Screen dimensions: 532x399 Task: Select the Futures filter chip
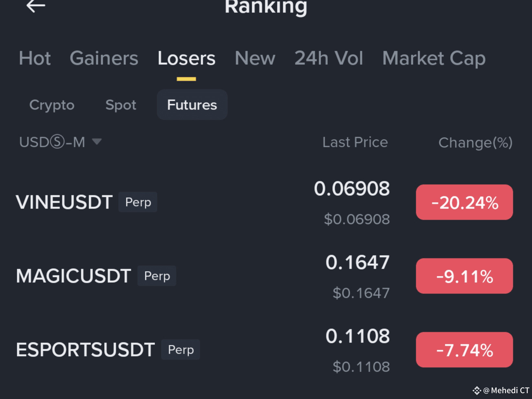tap(192, 105)
